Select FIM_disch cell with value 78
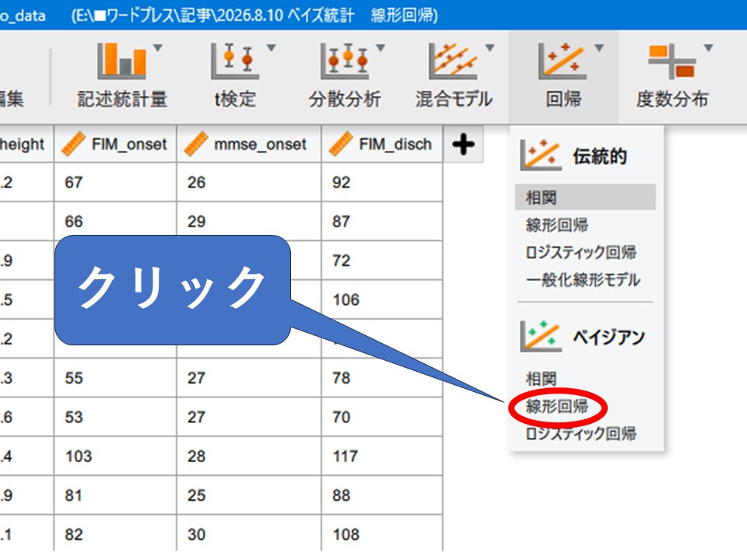This screenshot has height=560, width=747. point(382,378)
